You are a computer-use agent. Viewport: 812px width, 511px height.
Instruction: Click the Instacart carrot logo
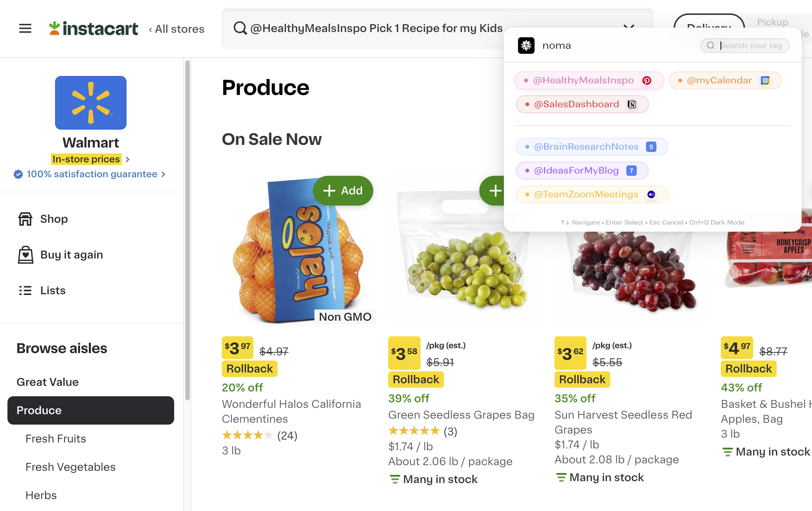(54, 28)
